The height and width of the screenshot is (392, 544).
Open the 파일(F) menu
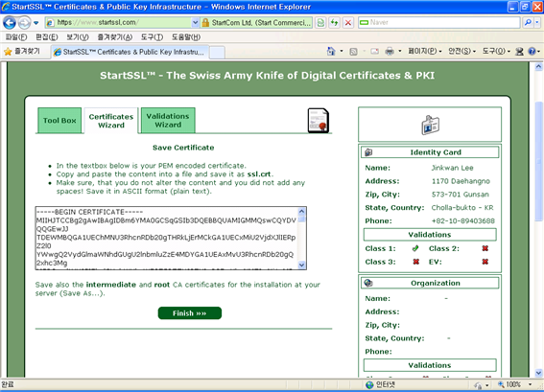click(16, 37)
